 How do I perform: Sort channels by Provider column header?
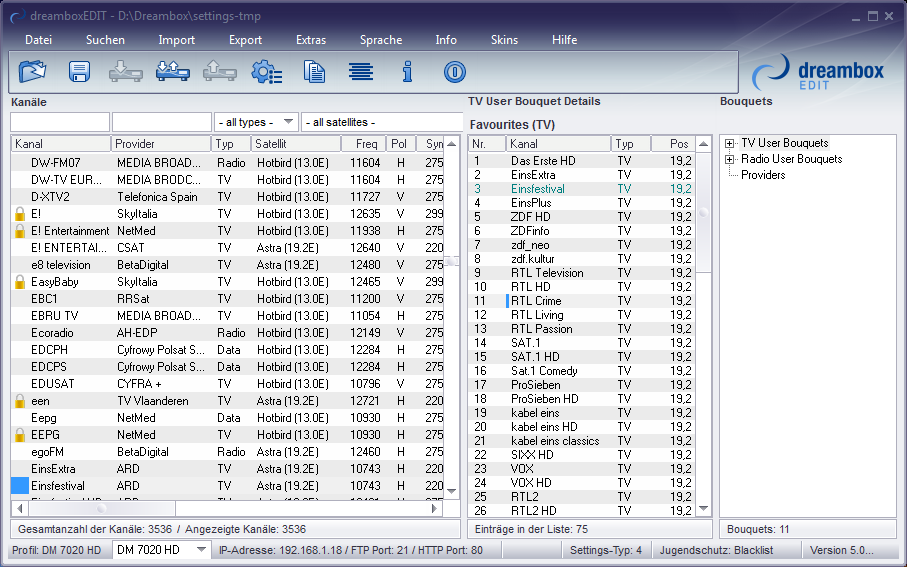(x=161, y=143)
